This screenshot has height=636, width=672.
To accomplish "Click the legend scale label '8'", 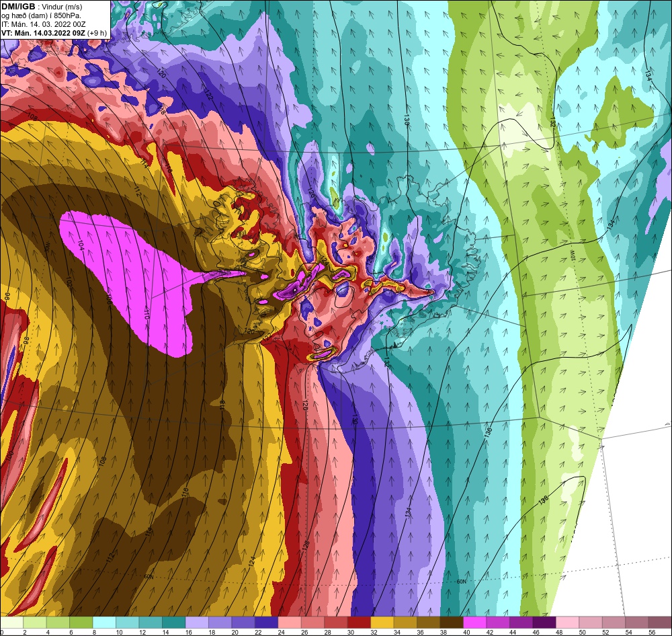I will click(x=94, y=632).
